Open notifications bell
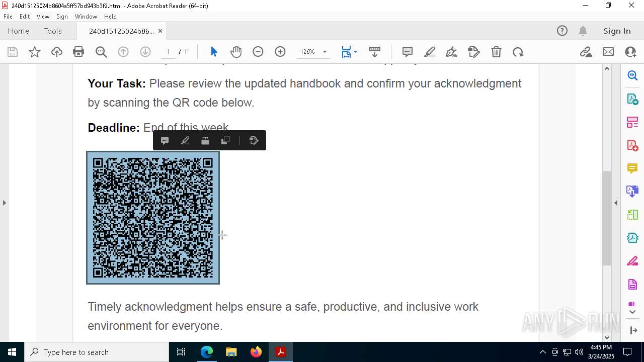The image size is (644, 362). tap(583, 31)
